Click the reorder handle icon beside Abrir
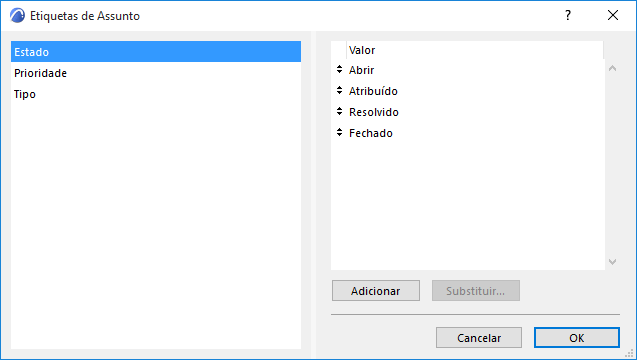This screenshot has width=637, height=360. pyautogui.click(x=340, y=69)
